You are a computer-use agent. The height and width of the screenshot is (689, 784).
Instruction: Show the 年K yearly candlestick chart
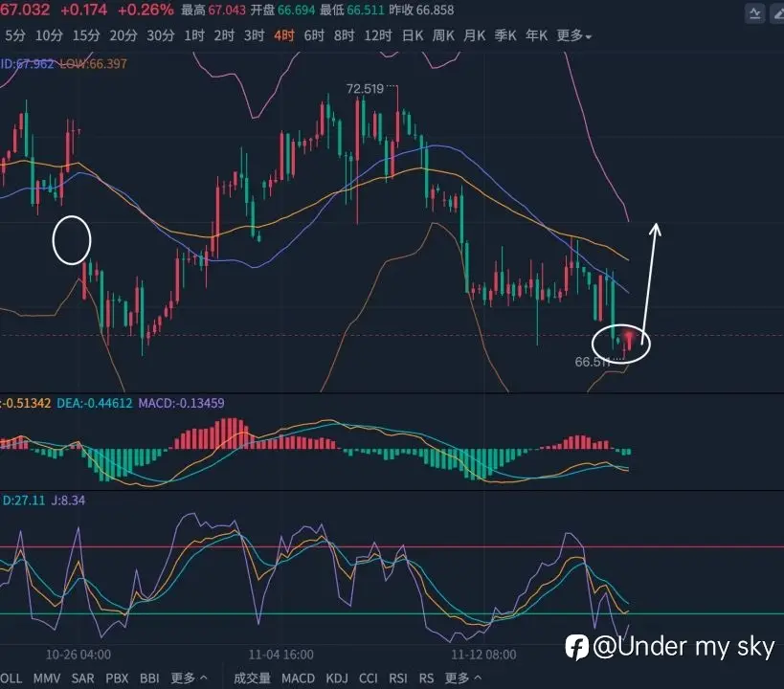point(536,35)
